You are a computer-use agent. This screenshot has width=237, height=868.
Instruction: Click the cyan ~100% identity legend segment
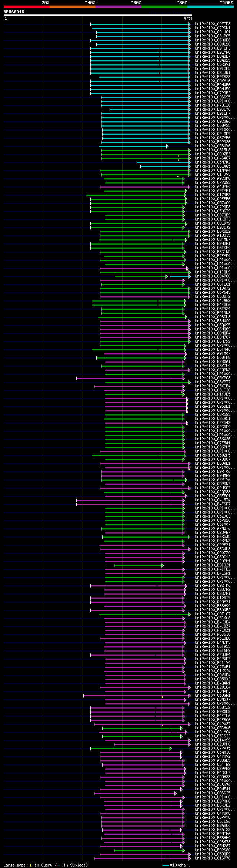[x=210, y=7]
